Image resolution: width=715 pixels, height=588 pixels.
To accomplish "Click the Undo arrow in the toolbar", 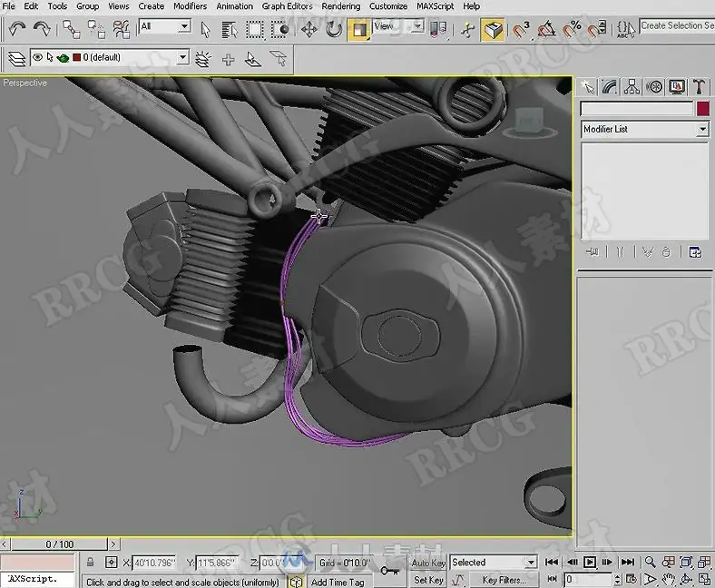I will coord(17,30).
